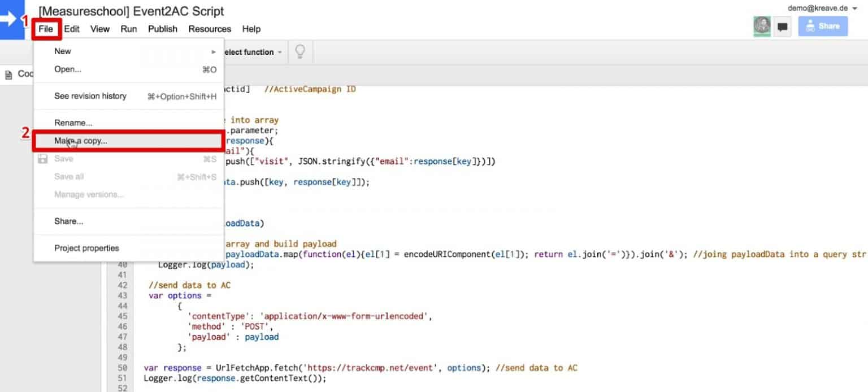Viewport: 868px width, 392px height.
Task: Click "Open..." in the File menu
Action: (x=67, y=69)
